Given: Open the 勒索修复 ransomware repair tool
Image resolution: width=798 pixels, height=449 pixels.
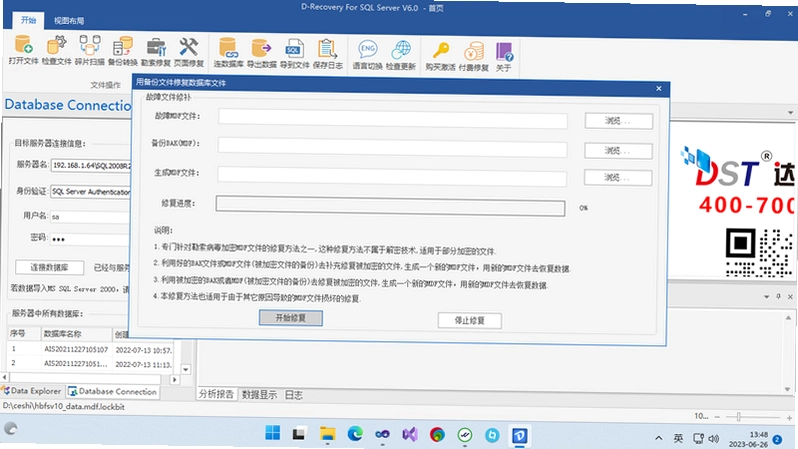Looking at the screenshot, I should click(x=156, y=52).
